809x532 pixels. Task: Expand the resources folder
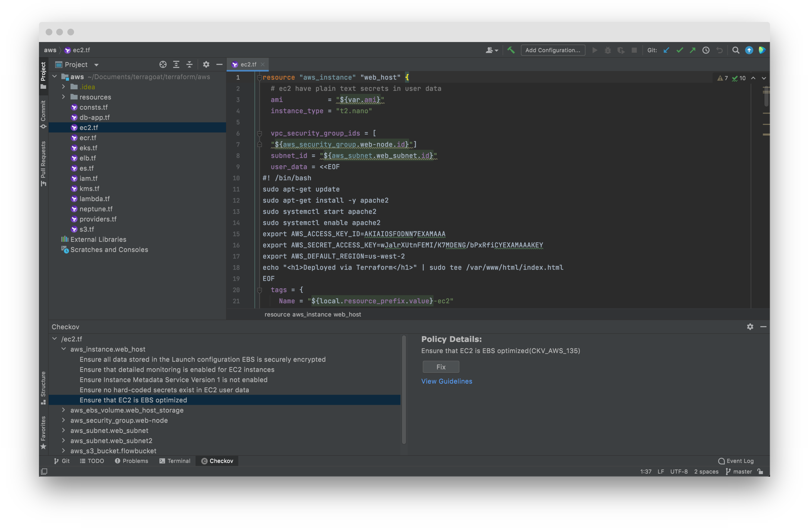pyautogui.click(x=63, y=97)
